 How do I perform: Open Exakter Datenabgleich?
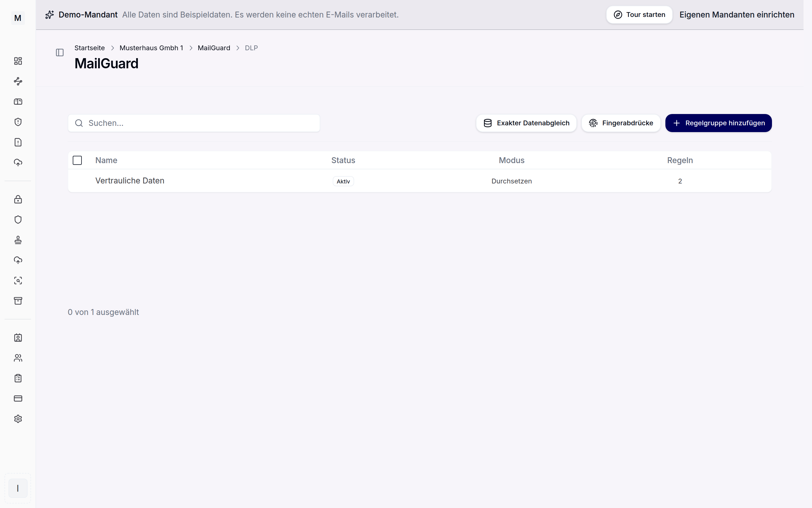pos(526,123)
